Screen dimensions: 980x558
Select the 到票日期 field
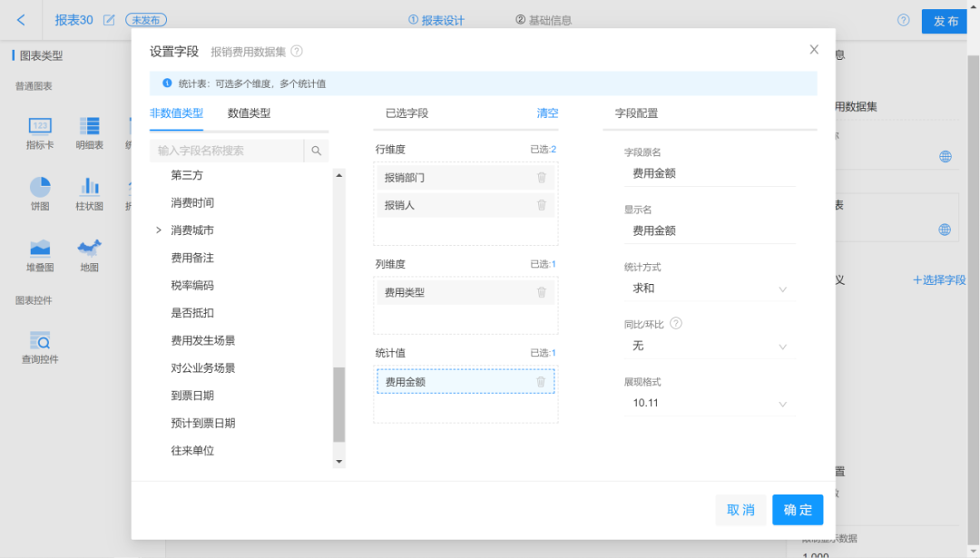pyautogui.click(x=192, y=395)
